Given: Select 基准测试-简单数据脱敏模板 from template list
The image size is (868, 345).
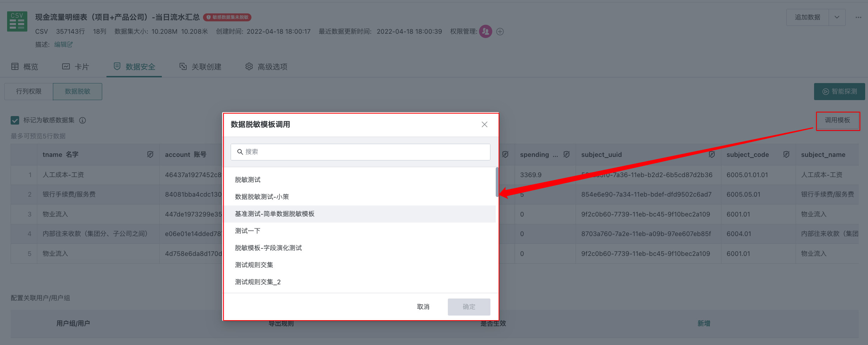Looking at the screenshot, I should click(275, 214).
